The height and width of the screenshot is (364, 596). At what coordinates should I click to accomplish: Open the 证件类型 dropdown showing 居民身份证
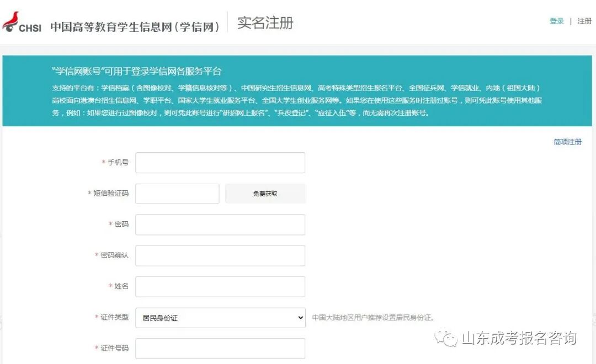(220, 318)
